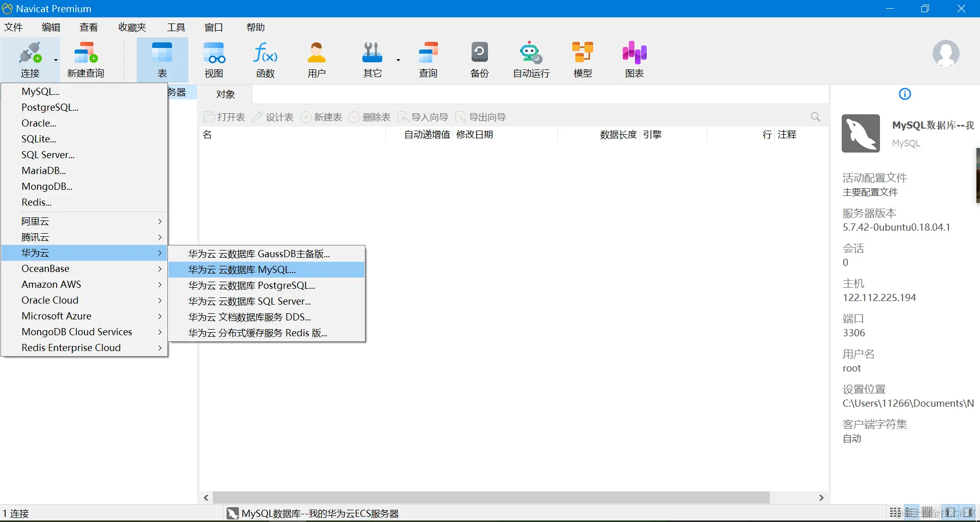Select the 备份 (Backup) toolbar icon
980x522 pixels.
click(x=479, y=59)
